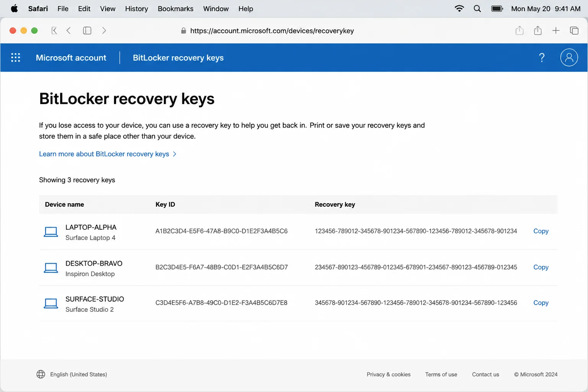Copy the SURFACE-STUDIO recovery key
588x392 pixels.
point(541,303)
